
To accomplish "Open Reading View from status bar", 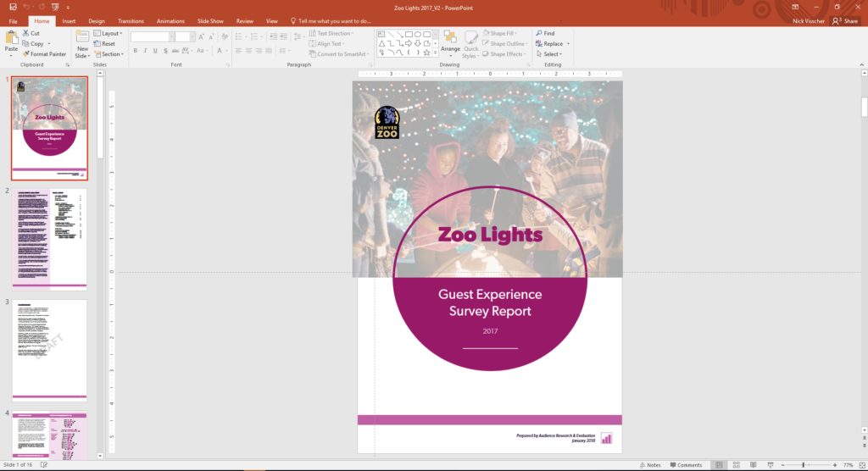I will [754, 465].
